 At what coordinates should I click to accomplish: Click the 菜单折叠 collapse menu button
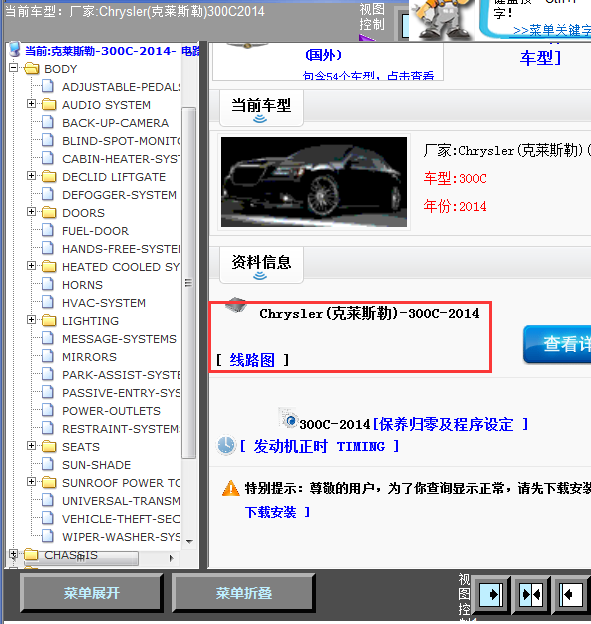point(244,593)
